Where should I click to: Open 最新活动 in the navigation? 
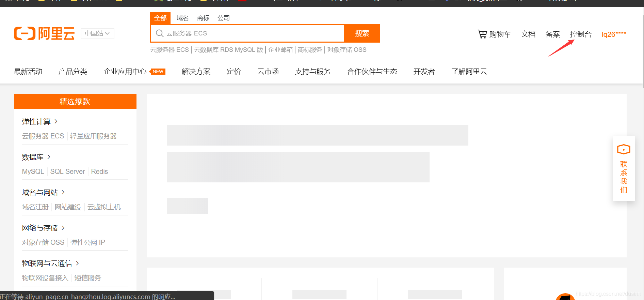click(x=28, y=72)
